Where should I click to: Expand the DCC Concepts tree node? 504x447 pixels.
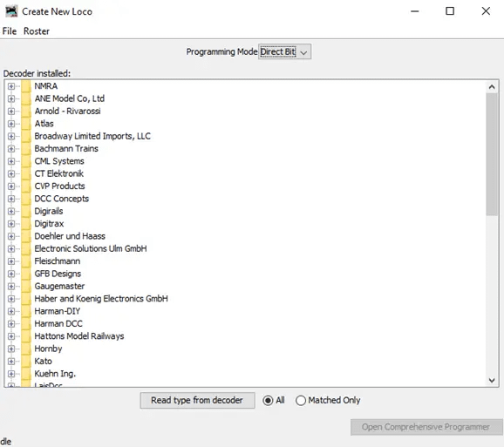click(x=11, y=199)
